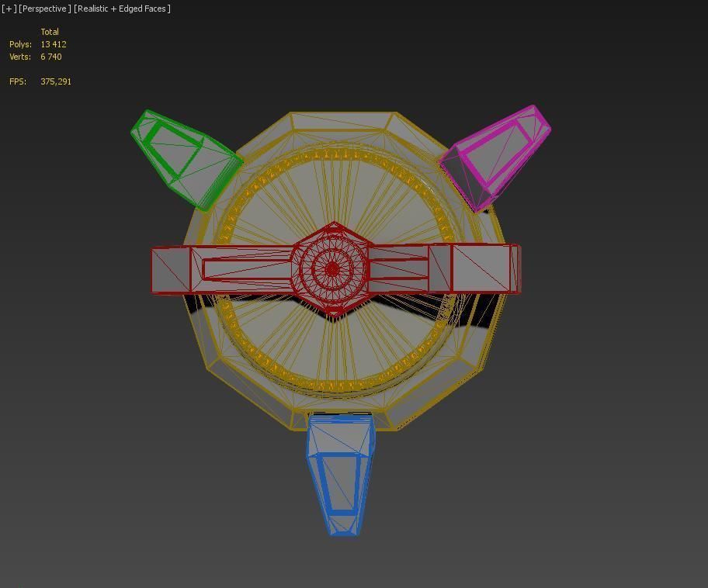Click the FPS: label

click(x=18, y=81)
